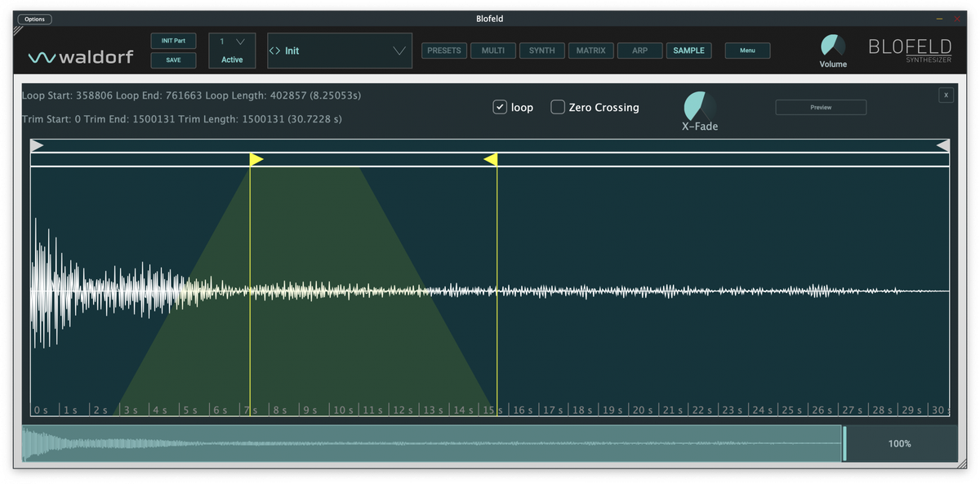This screenshot has height=484, width=980.
Task: Click the SAVE button
Action: pyautogui.click(x=173, y=60)
